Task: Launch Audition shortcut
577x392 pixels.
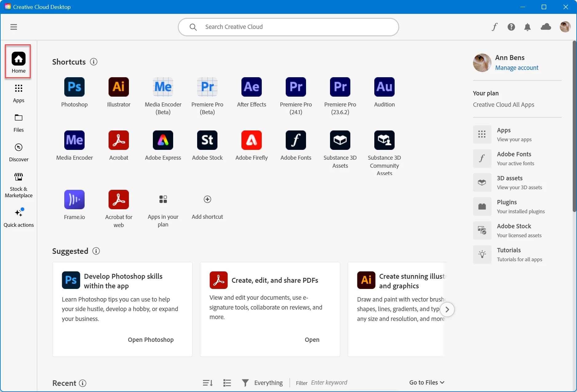Action: coord(384,87)
